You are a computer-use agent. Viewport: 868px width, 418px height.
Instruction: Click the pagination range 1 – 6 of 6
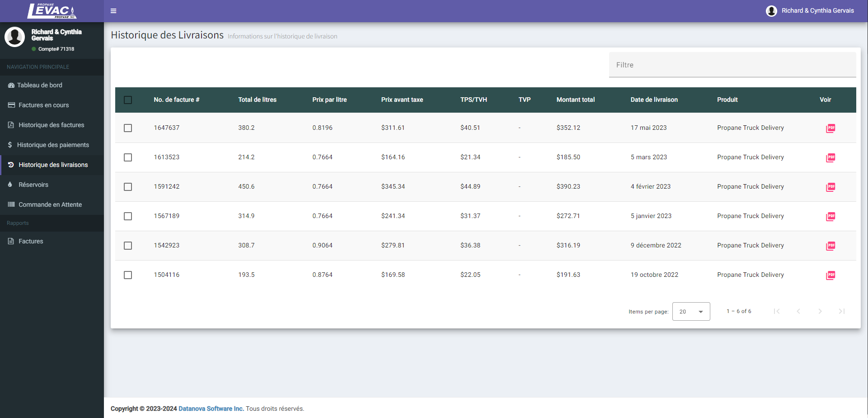[739, 311]
